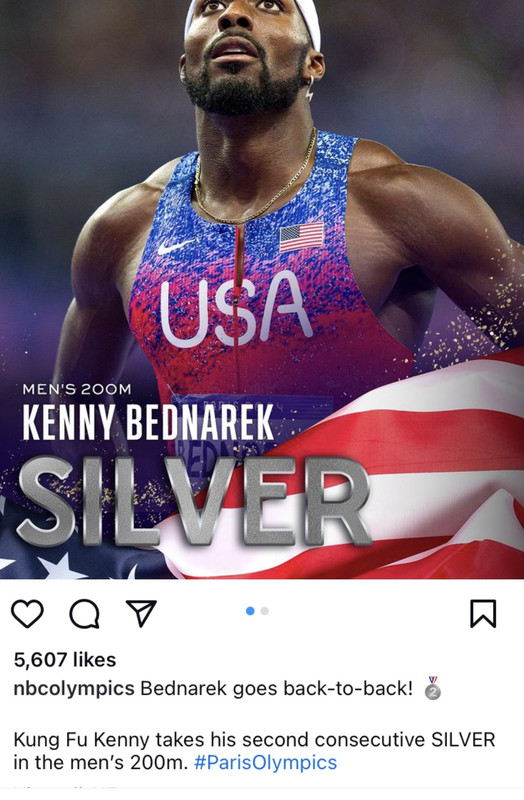Tap the American flag patch on the jersey
Screen dimensions: 524x800
[302, 237]
